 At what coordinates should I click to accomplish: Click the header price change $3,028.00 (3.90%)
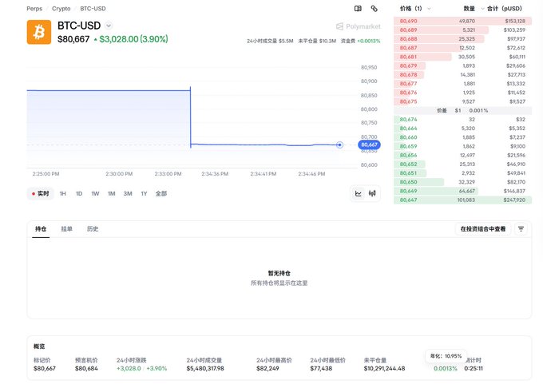(x=131, y=39)
